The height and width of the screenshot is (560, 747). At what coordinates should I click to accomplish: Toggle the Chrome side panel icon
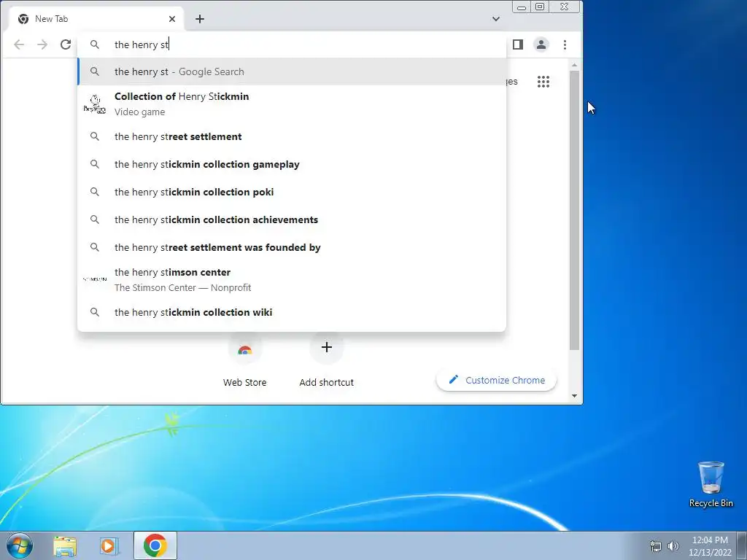pyautogui.click(x=518, y=44)
